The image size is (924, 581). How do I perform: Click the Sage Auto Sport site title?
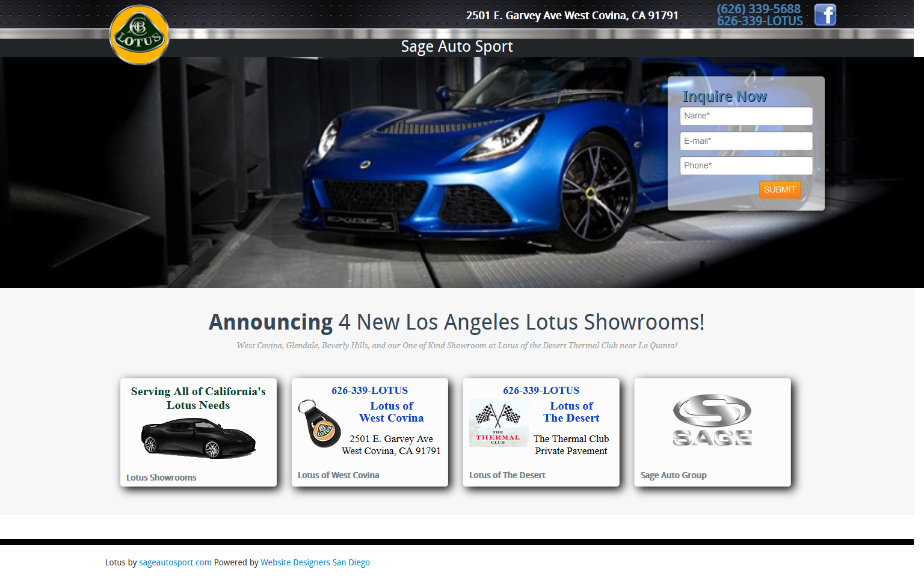coord(457,46)
